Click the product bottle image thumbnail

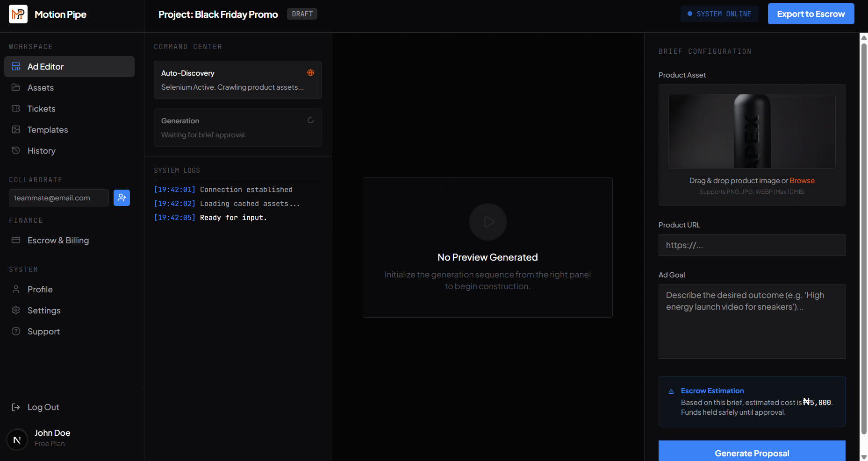point(752,131)
